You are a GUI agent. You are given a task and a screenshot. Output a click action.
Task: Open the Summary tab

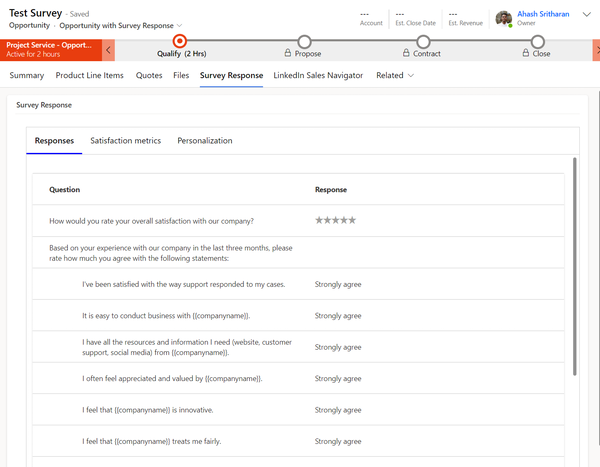pyautogui.click(x=27, y=75)
